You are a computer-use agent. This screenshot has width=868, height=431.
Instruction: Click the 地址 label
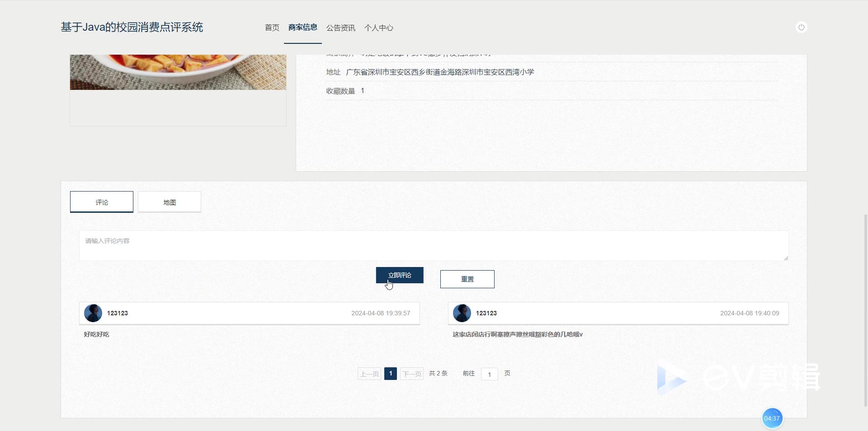[333, 72]
